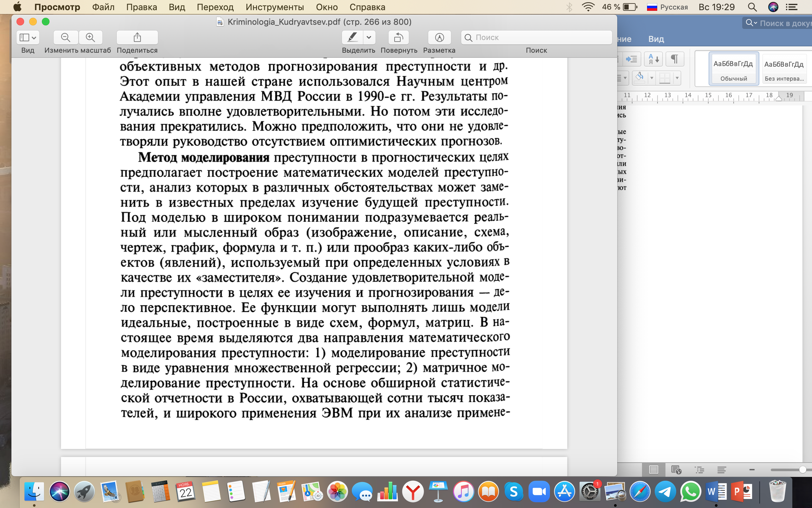Open the shading color dropdown arrow
This screenshot has width=812, height=508.
point(652,78)
